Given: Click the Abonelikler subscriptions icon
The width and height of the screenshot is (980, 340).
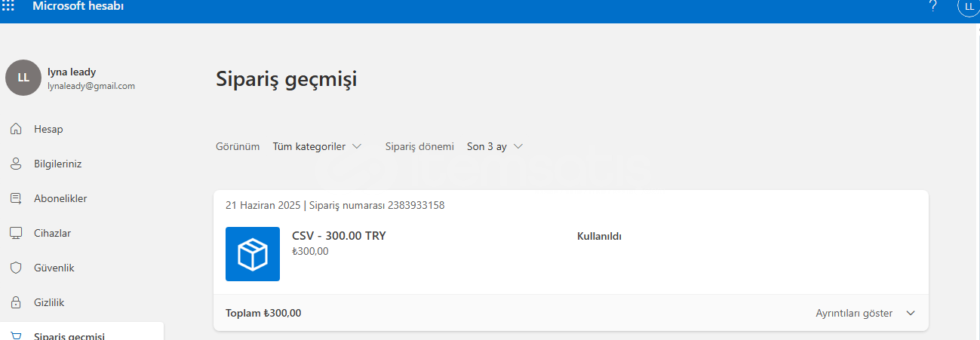Looking at the screenshot, I should [16, 198].
